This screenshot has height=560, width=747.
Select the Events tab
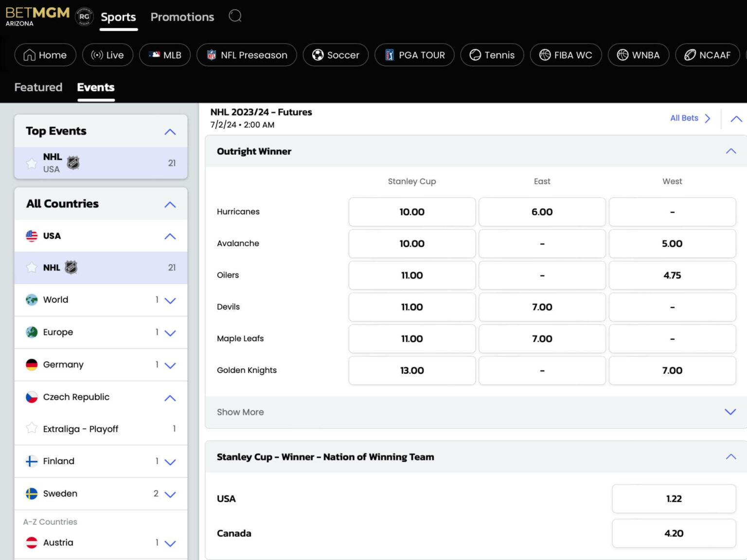pyautogui.click(x=96, y=87)
